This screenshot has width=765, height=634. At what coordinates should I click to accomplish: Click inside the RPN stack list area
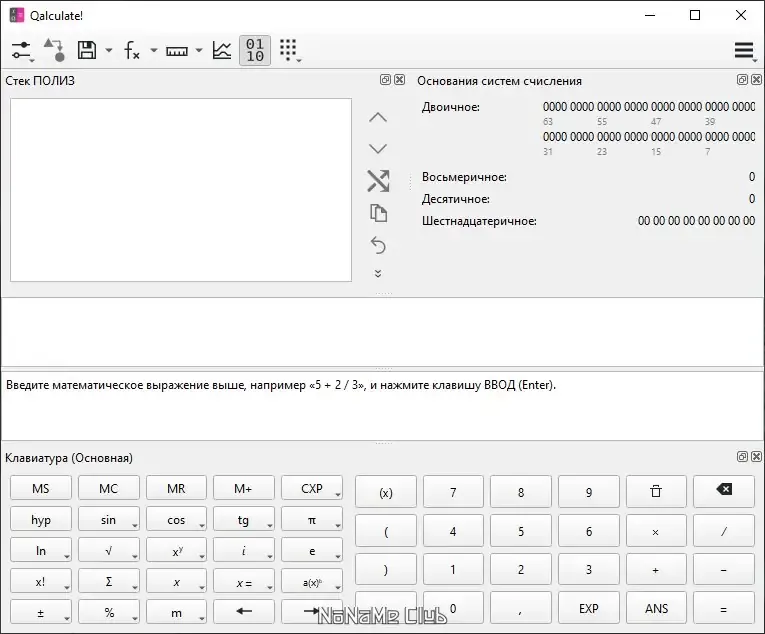181,190
